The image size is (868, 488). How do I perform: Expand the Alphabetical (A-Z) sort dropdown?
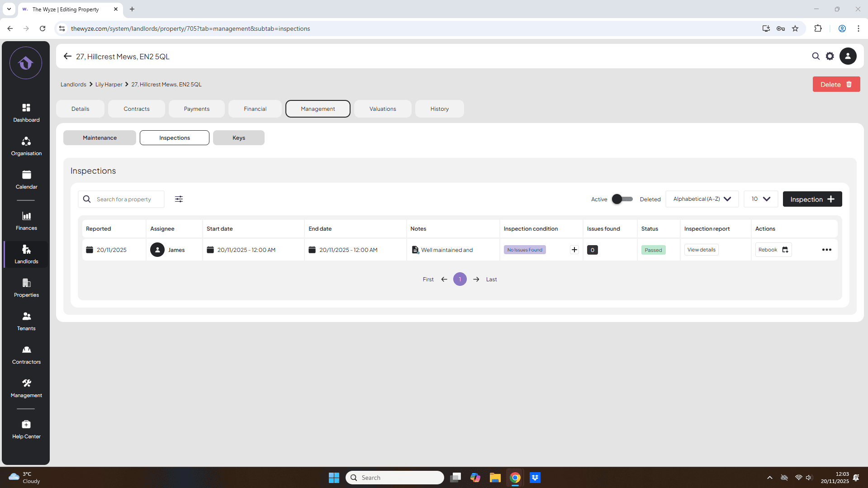click(x=702, y=199)
